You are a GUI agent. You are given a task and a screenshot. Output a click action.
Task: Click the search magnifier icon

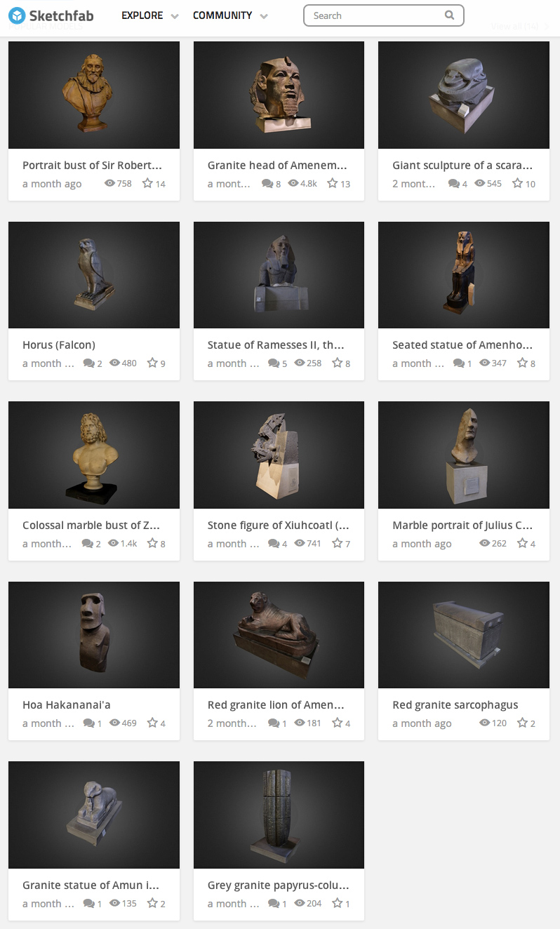tap(449, 15)
